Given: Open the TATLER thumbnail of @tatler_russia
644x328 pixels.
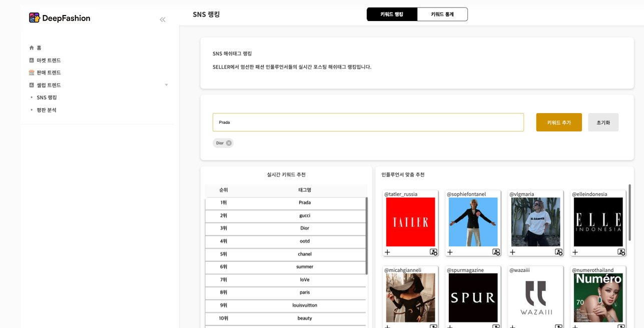Looking at the screenshot, I should pyautogui.click(x=410, y=222).
